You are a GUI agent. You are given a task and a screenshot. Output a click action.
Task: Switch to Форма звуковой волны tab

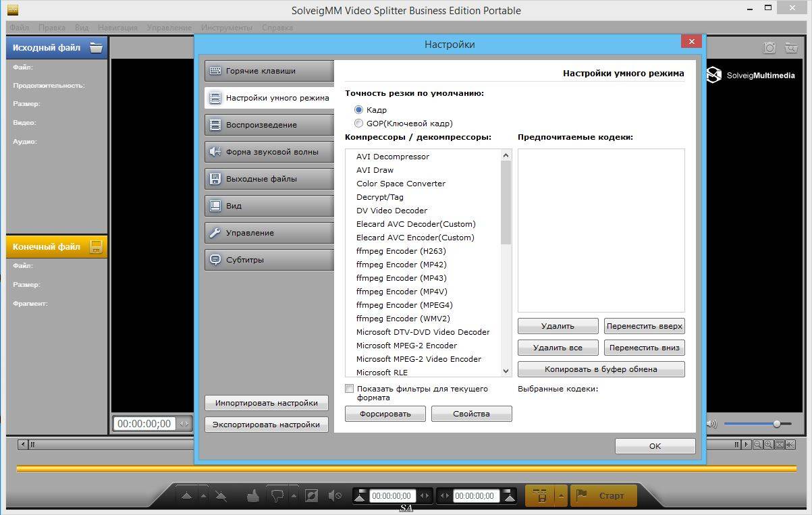(x=269, y=152)
